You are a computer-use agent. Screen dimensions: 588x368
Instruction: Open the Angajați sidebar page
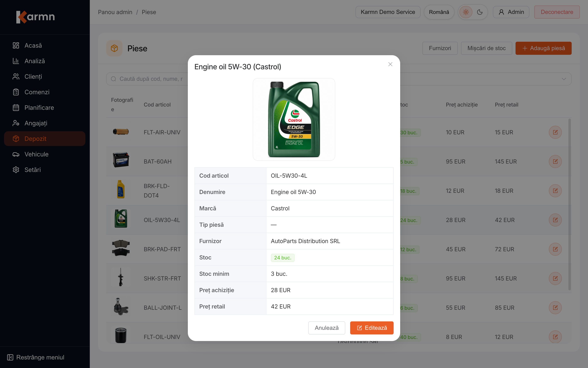coord(45,123)
